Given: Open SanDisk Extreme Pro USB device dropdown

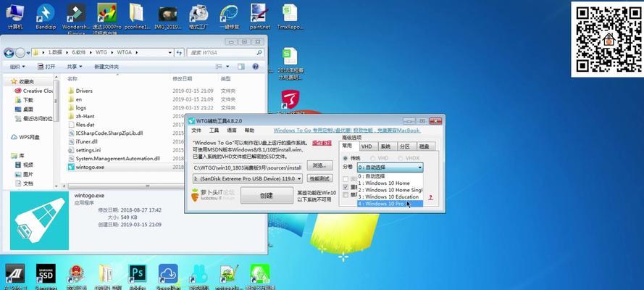Looking at the screenshot, I should point(248,178).
